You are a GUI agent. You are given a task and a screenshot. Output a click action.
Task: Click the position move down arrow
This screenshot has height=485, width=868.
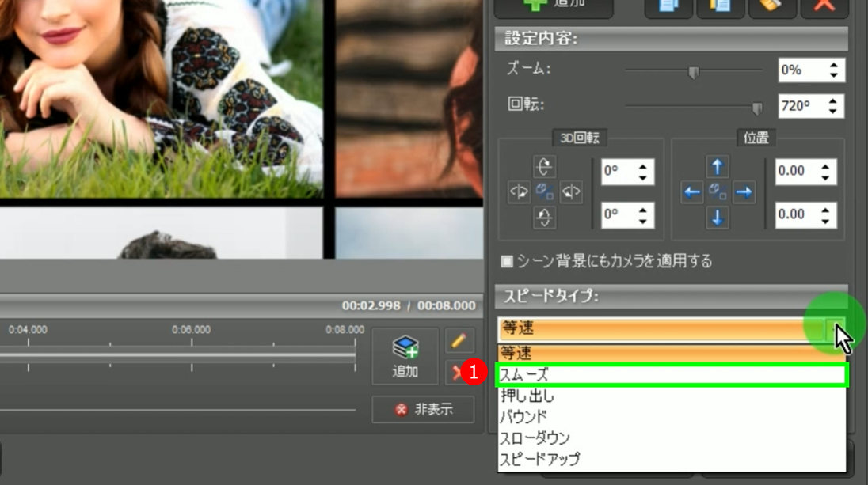click(718, 218)
